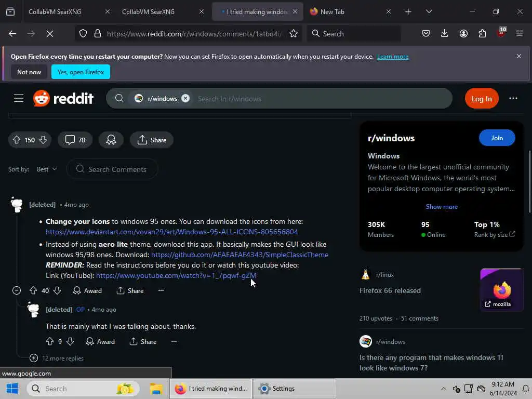Upvote the OP reply with 9 points
Screen dimensions: 532x399
[49, 341]
